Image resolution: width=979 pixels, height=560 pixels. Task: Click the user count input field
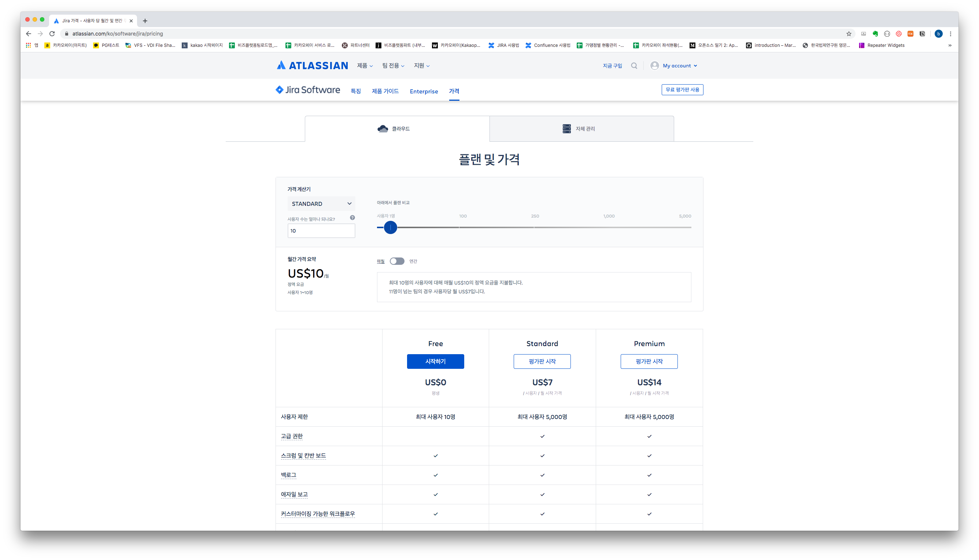321,231
